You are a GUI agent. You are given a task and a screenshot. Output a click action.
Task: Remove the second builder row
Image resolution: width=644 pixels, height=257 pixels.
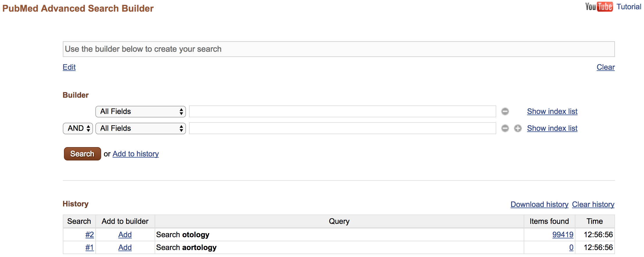(505, 128)
